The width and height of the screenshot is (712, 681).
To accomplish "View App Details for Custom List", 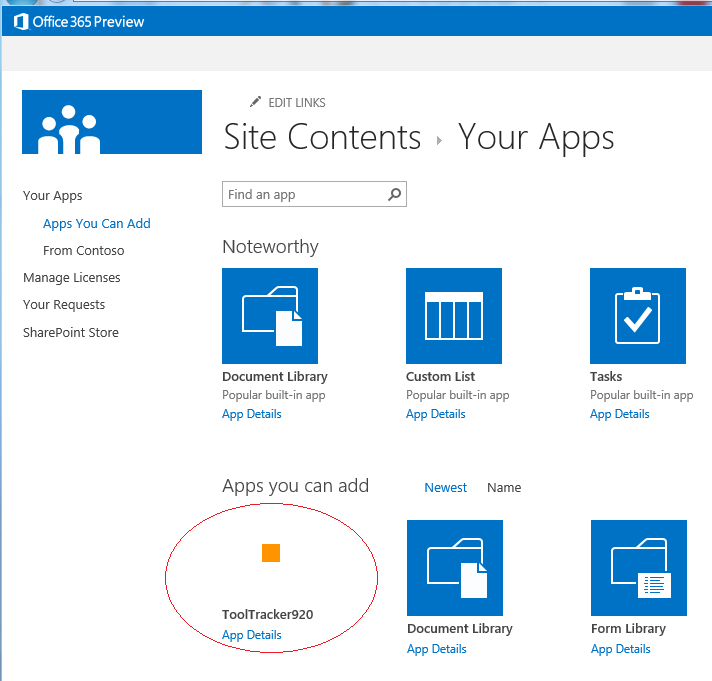I will pos(436,414).
